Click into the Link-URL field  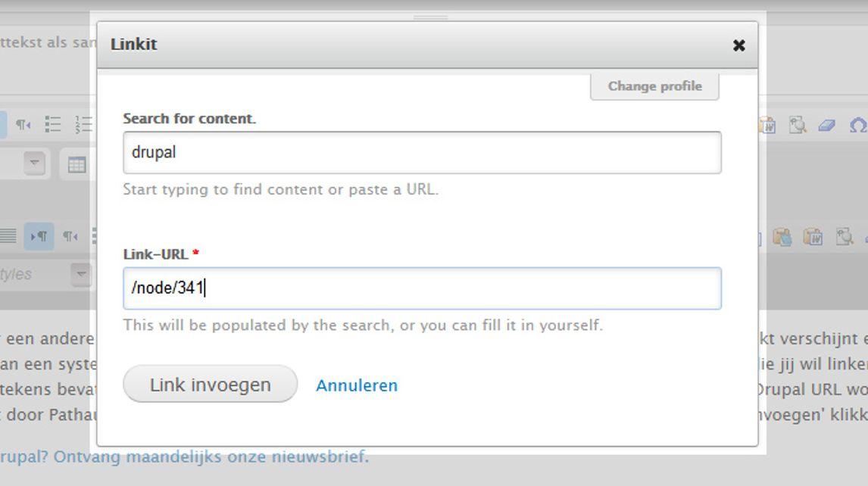422,288
